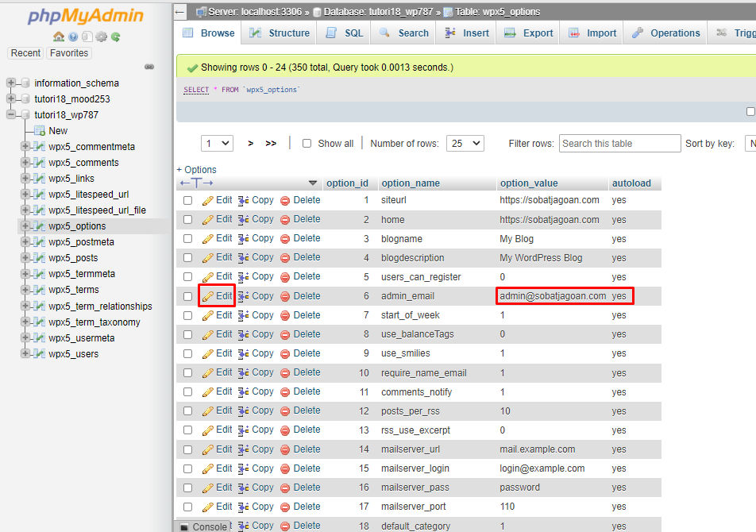756x532 pixels.
Task: Click the Copy icon for rss_use_excerpt row
Action: 244,430
